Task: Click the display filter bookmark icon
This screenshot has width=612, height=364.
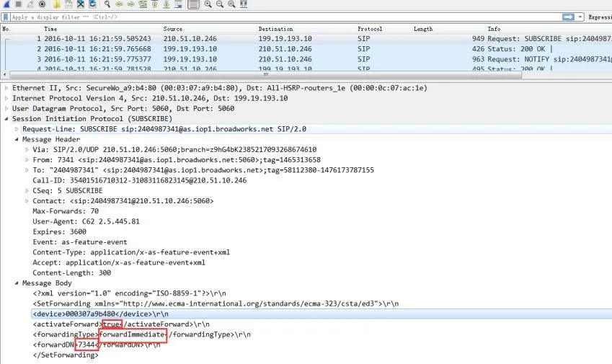Action: coord(6,17)
